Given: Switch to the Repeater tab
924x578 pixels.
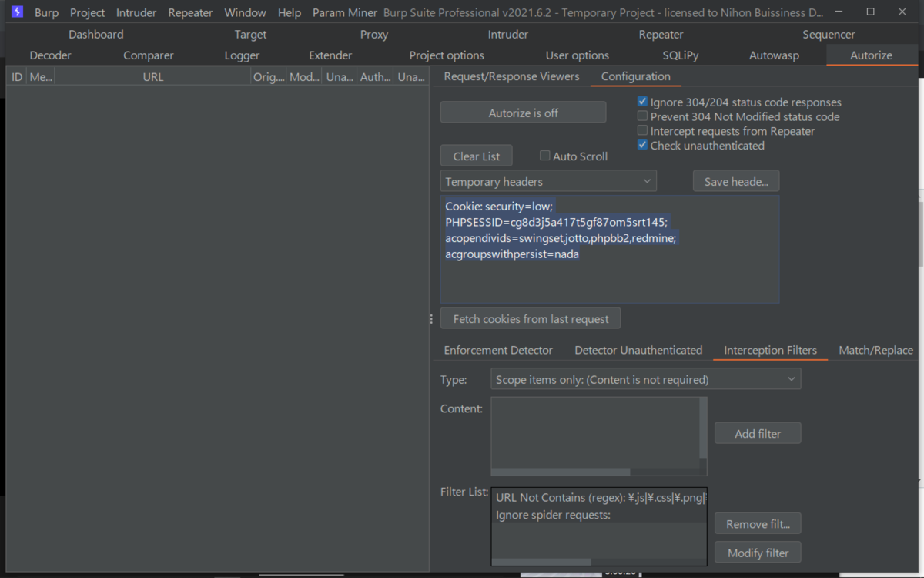Looking at the screenshot, I should [661, 35].
